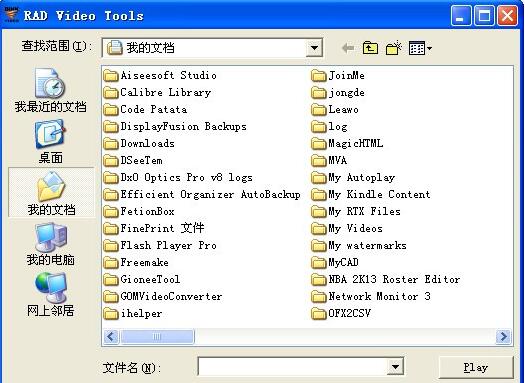Select the FetionBox folder icon
The image size is (525, 383).
point(111,212)
